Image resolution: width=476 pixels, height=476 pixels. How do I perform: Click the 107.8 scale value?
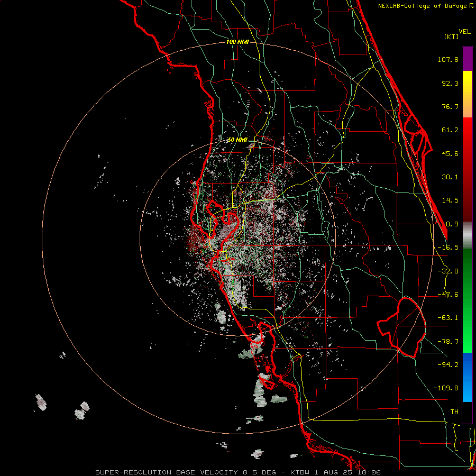[x=448, y=59]
